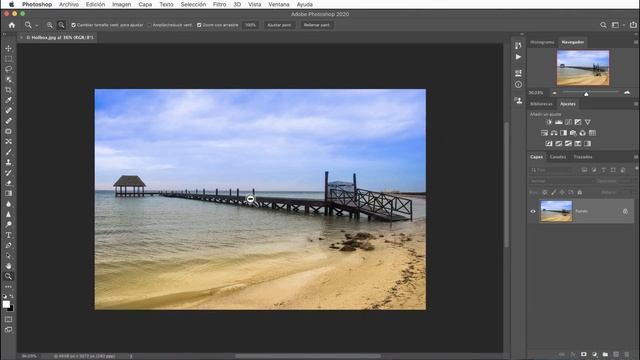Open the search magnifier in the top right

603,25
